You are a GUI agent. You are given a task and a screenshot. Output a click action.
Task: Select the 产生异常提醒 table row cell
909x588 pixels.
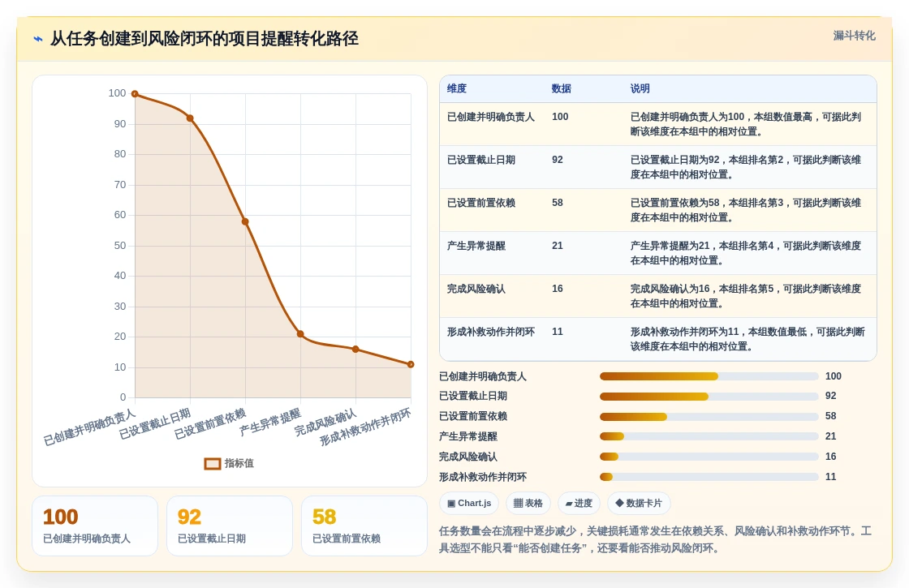coord(476,246)
